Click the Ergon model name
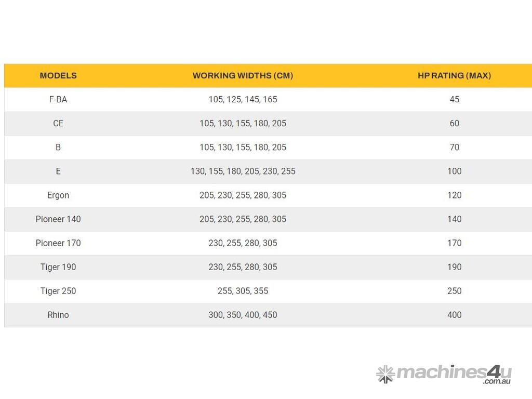The height and width of the screenshot is (399, 532). tap(58, 195)
